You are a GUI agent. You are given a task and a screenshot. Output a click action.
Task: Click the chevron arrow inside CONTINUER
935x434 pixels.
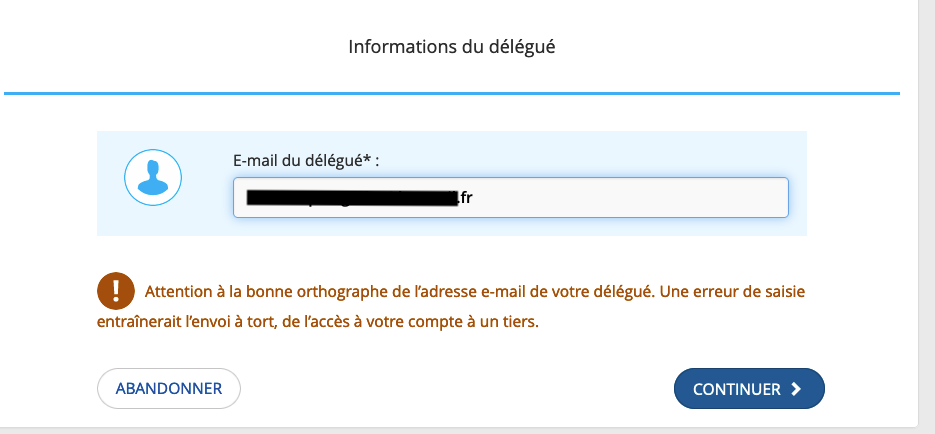click(795, 389)
